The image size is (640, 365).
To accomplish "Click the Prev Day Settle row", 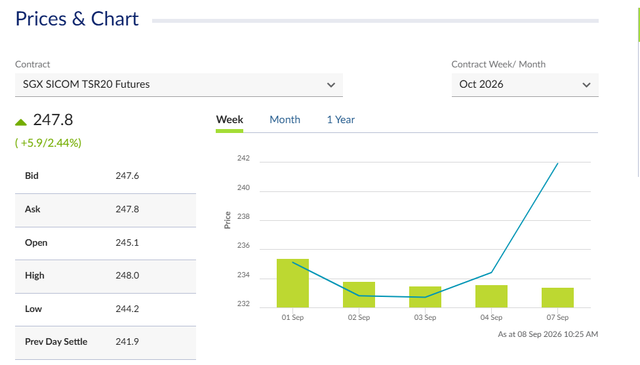I will (x=105, y=342).
